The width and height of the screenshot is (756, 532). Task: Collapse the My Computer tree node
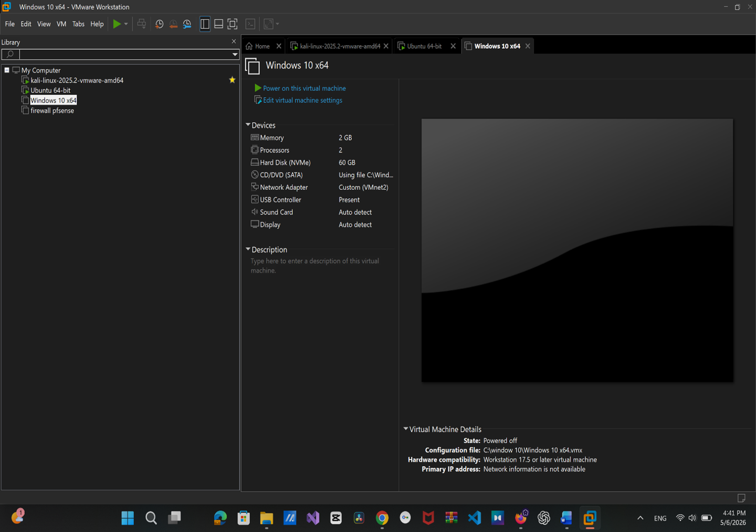7,70
